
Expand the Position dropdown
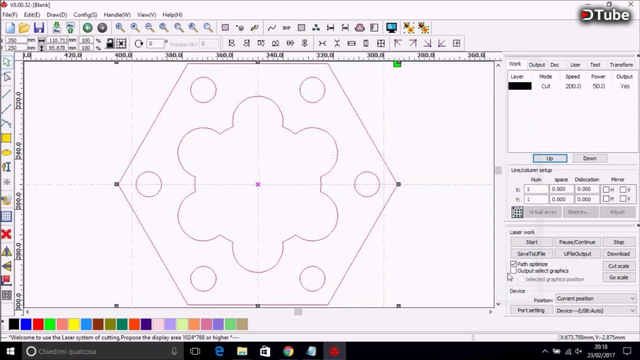pos(596,299)
